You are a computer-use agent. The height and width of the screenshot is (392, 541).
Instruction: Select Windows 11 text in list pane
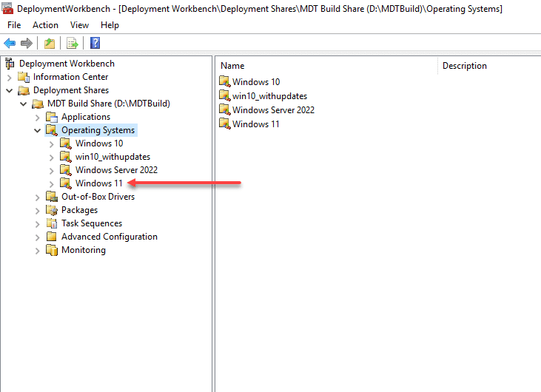coord(255,124)
